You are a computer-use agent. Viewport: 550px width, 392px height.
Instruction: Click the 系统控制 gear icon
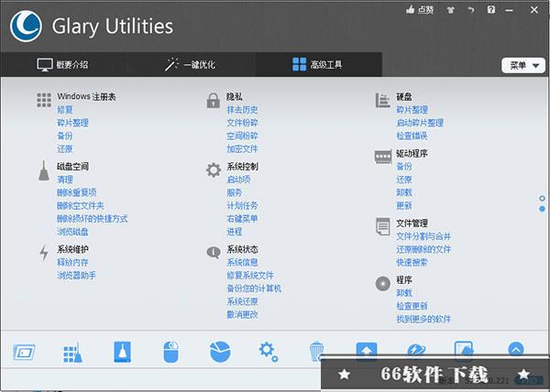click(214, 170)
